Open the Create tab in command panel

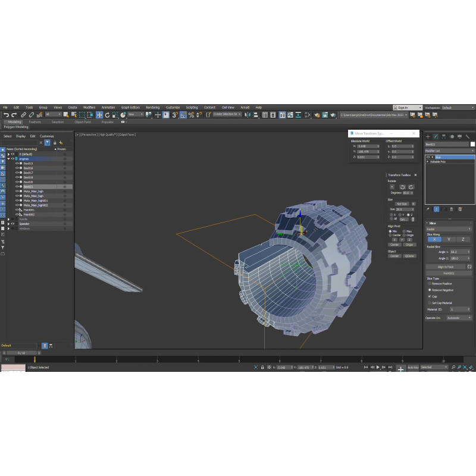click(x=428, y=136)
